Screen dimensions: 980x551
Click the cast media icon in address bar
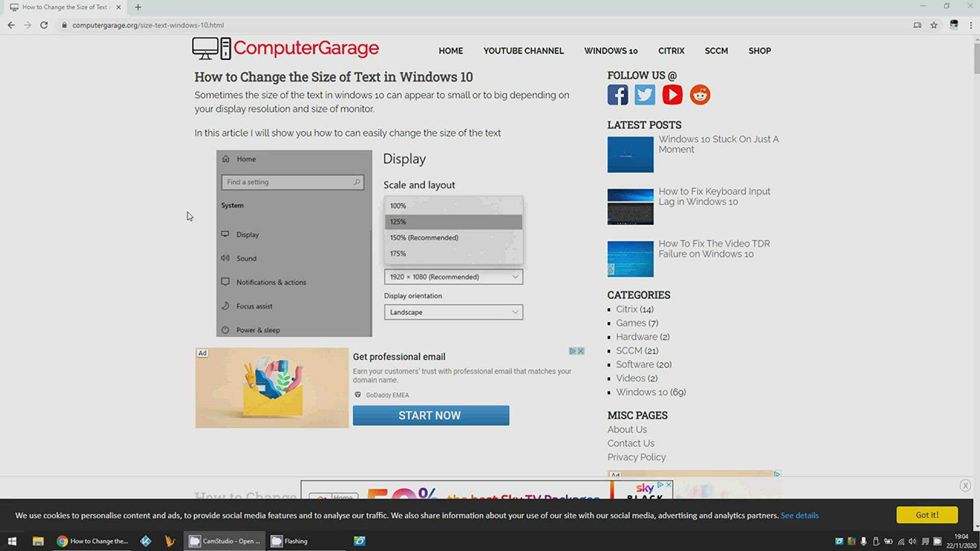click(917, 25)
